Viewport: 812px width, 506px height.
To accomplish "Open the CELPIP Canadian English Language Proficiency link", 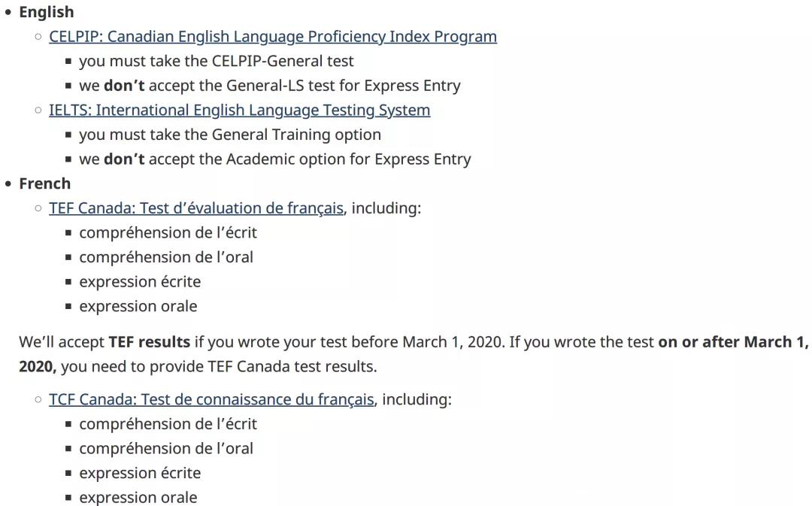I will click(x=273, y=37).
